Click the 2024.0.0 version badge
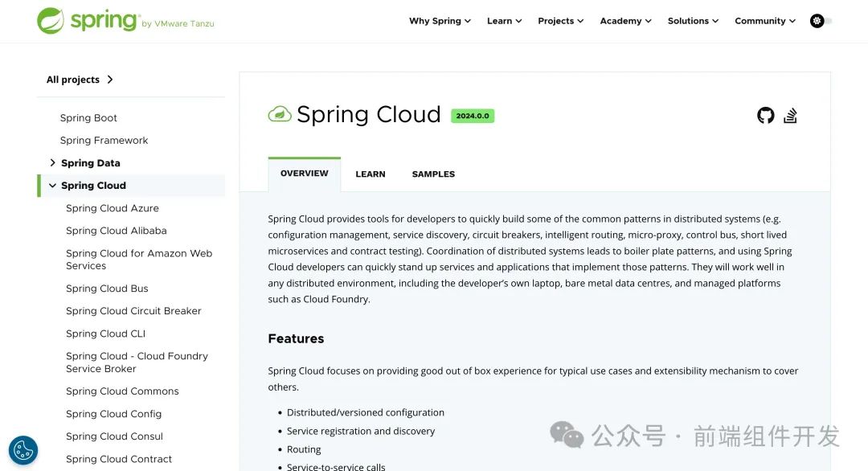The height and width of the screenshot is (471, 868). click(x=473, y=116)
